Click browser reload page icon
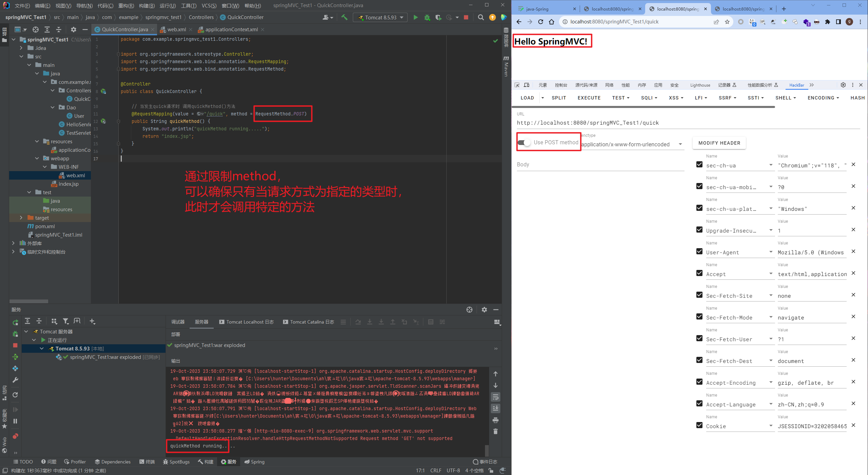The height and width of the screenshot is (475, 868). coord(541,22)
